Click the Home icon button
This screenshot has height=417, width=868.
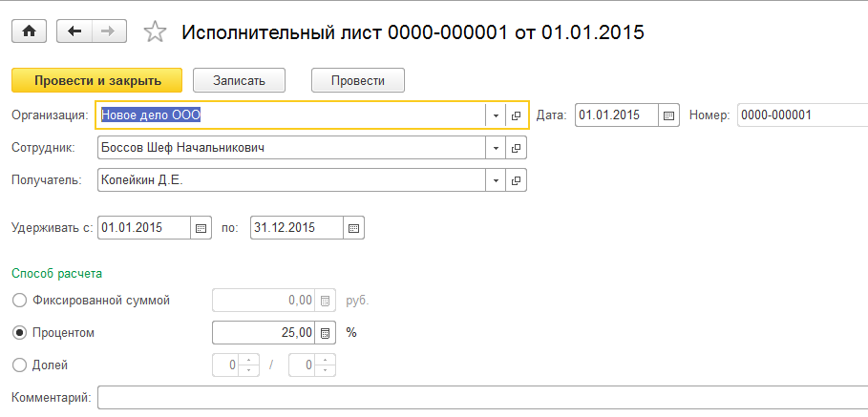[x=29, y=31]
